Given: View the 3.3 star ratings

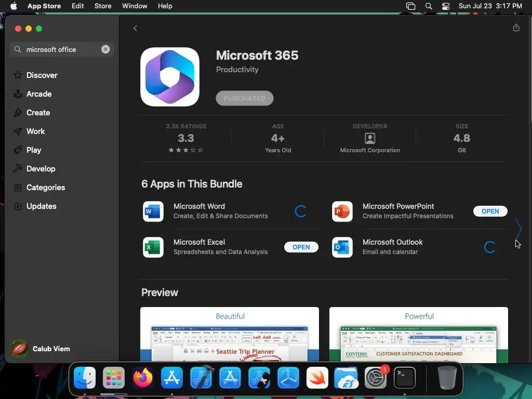Looking at the screenshot, I should pyautogui.click(x=186, y=138).
